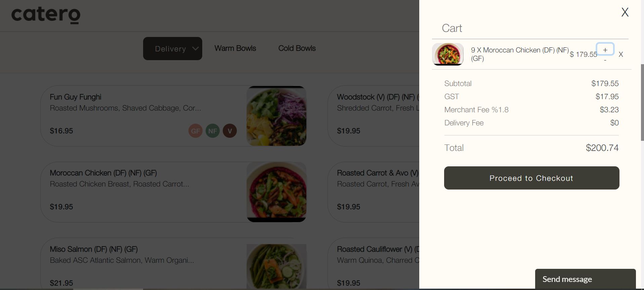Screen dimensions: 644x290
Task: Click the catero logo
Action: [46, 15]
